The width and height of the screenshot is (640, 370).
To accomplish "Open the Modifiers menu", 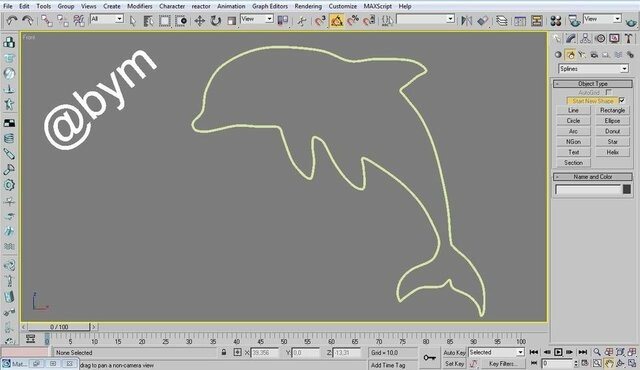I will tap(140, 6).
